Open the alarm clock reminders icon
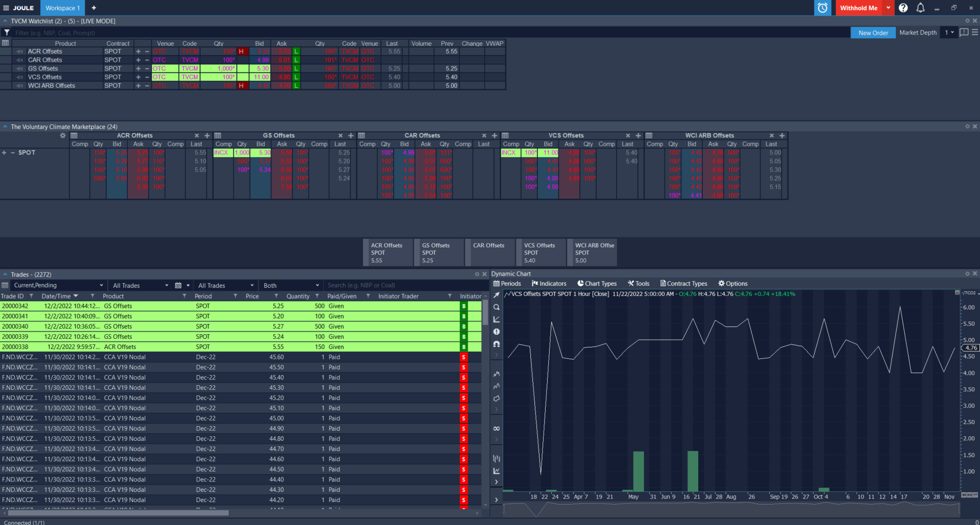980x525 pixels. pyautogui.click(x=822, y=8)
